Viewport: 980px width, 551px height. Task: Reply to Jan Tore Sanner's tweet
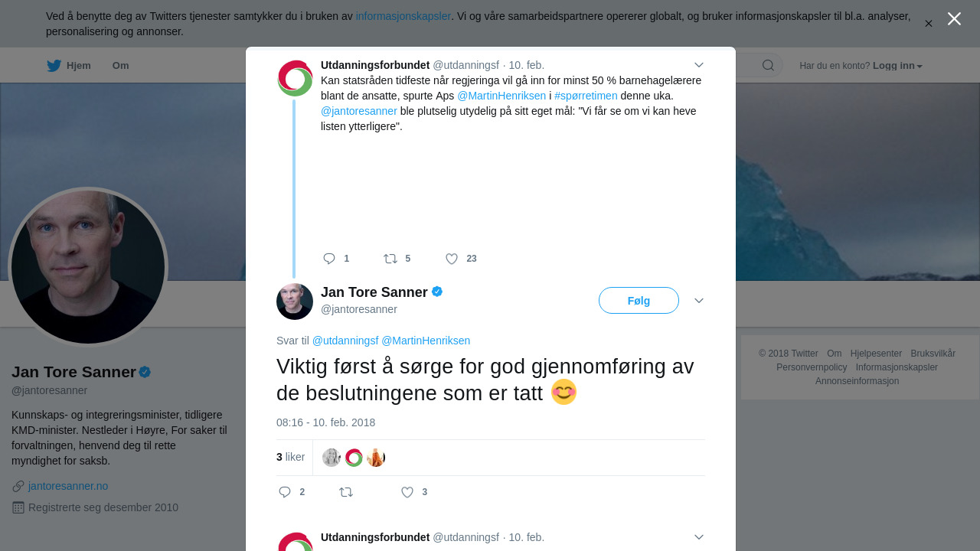pyautogui.click(x=285, y=492)
